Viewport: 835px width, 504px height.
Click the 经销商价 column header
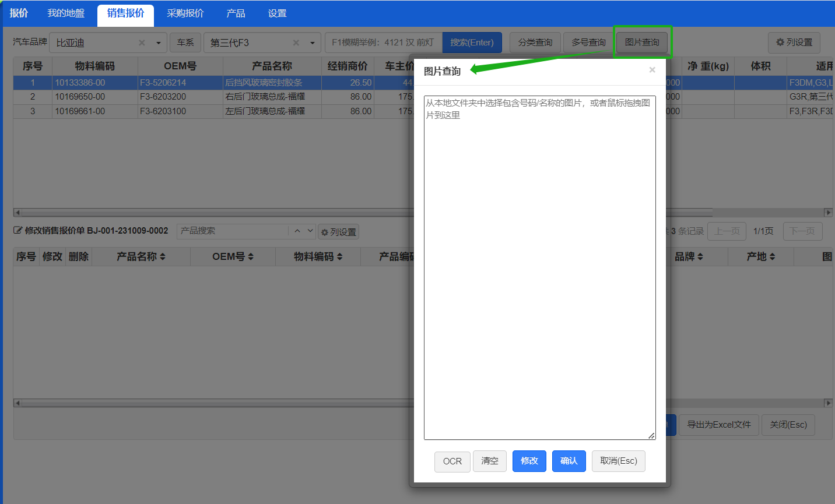pyautogui.click(x=348, y=66)
